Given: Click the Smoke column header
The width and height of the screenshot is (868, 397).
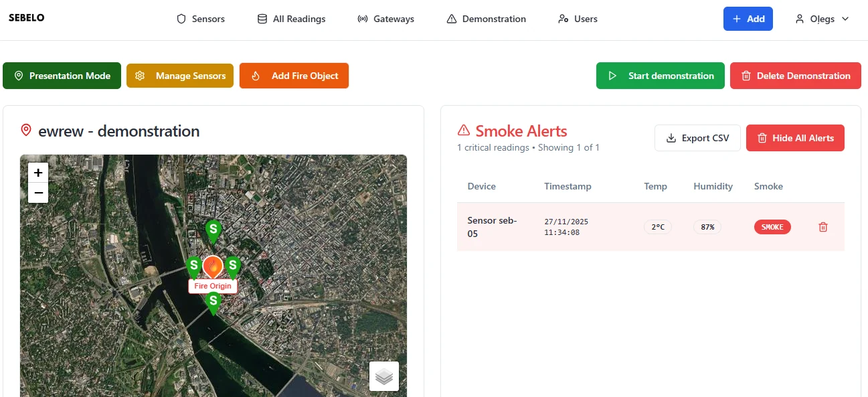Looking at the screenshot, I should coord(768,186).
